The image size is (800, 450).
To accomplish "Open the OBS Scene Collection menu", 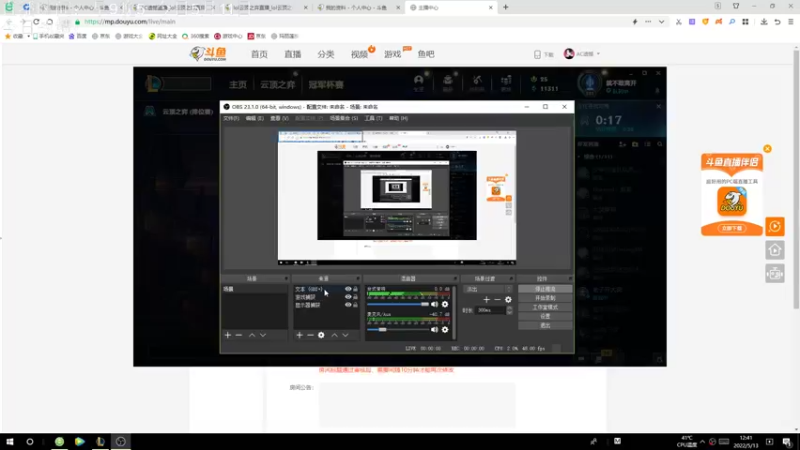I will (344, 118).
